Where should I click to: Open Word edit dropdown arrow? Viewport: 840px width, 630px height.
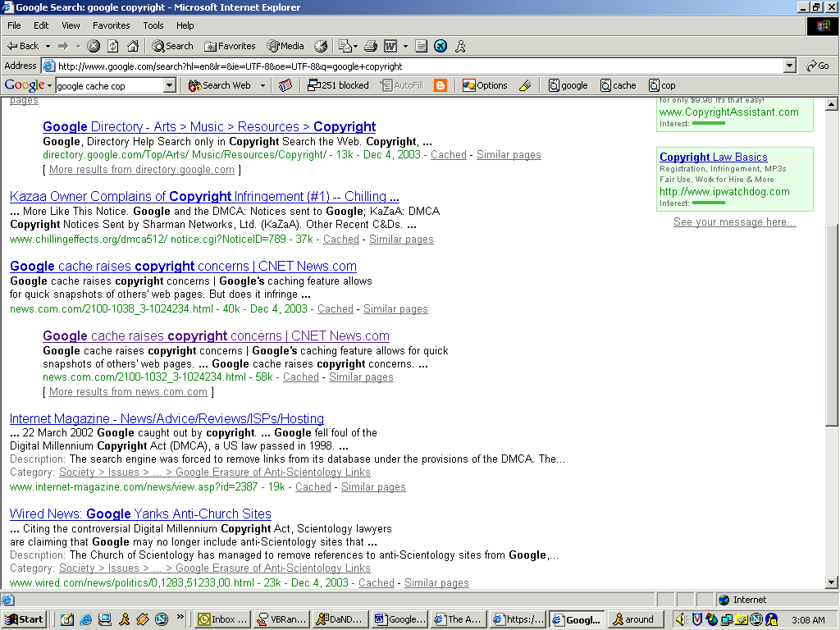[x=405, y=47]
